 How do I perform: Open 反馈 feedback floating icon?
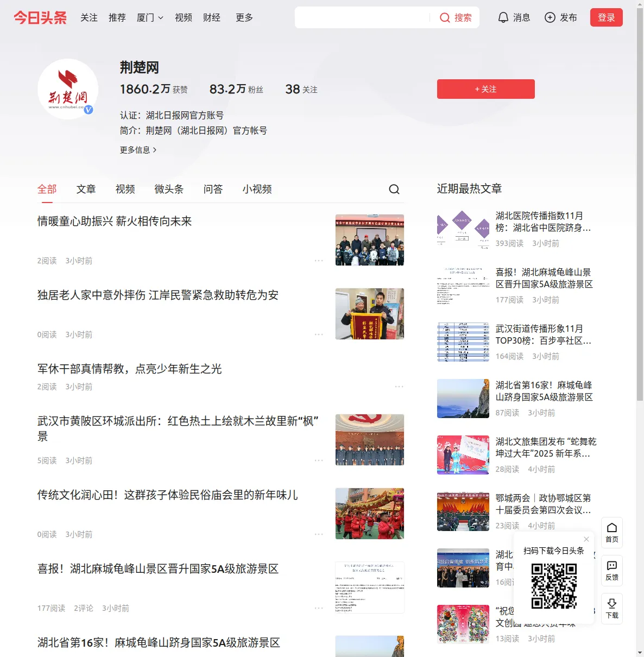(x=612, y=571)
